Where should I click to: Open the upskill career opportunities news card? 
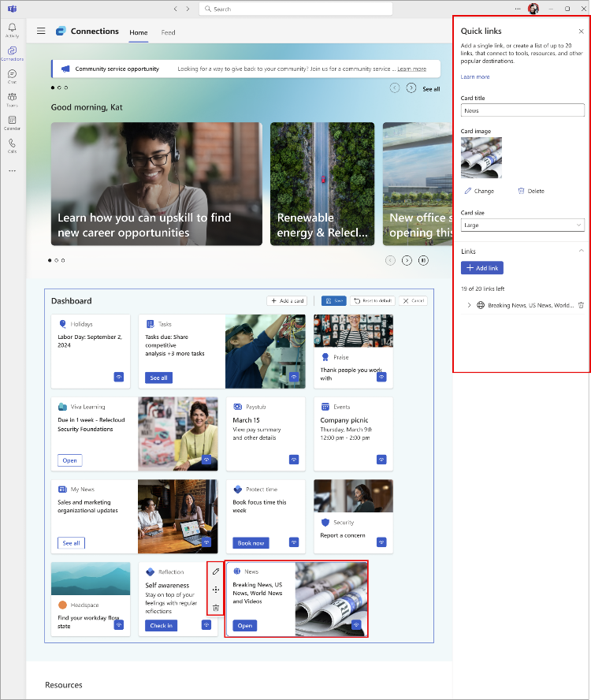tap(157, 184)
